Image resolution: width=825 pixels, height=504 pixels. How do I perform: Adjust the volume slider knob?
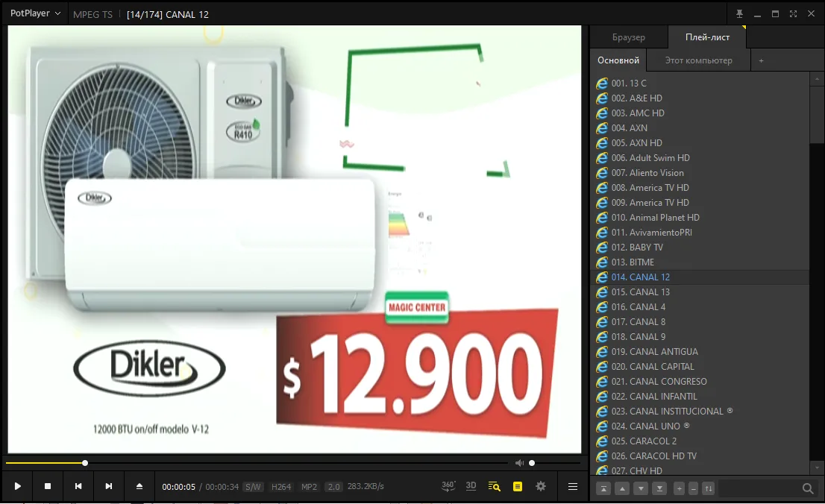tap(532, 463)
